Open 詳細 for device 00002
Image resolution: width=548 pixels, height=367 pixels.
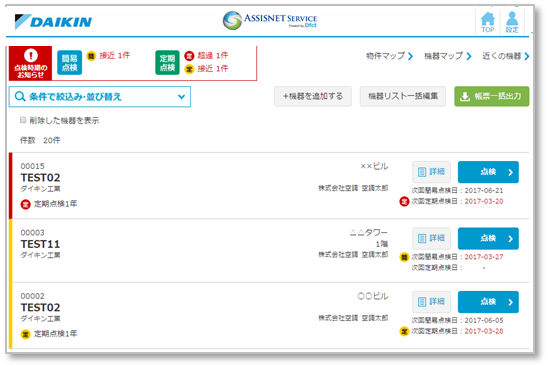tap(432, 302)
